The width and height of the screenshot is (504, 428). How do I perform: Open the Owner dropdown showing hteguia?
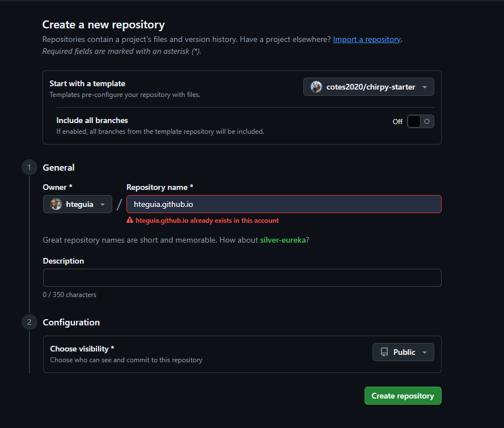(78, 204)
